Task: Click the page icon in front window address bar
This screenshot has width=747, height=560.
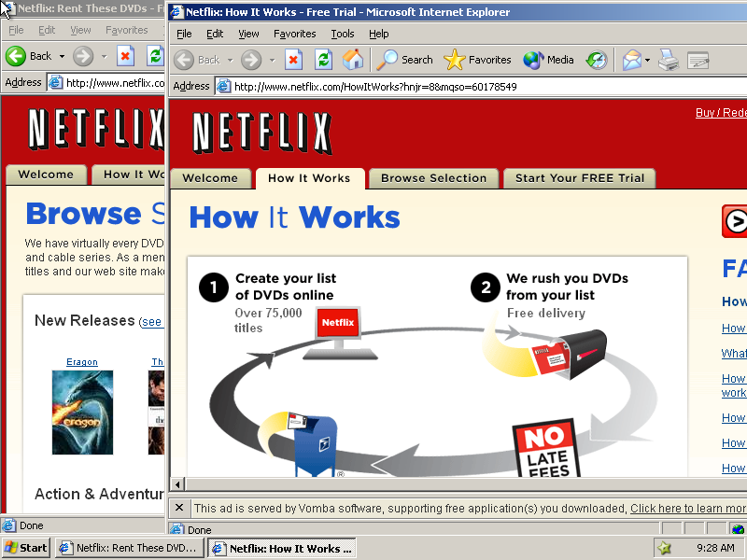Action: [x=223, y=86]
